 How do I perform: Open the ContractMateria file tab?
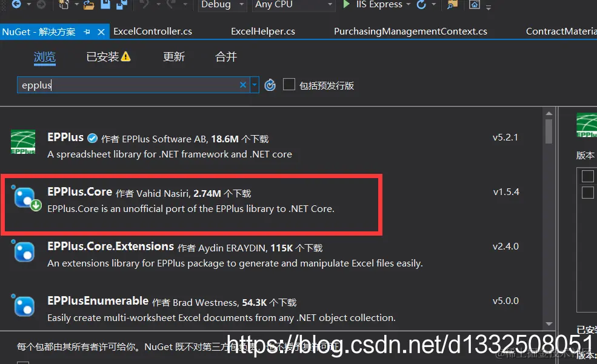coord(561,31)
